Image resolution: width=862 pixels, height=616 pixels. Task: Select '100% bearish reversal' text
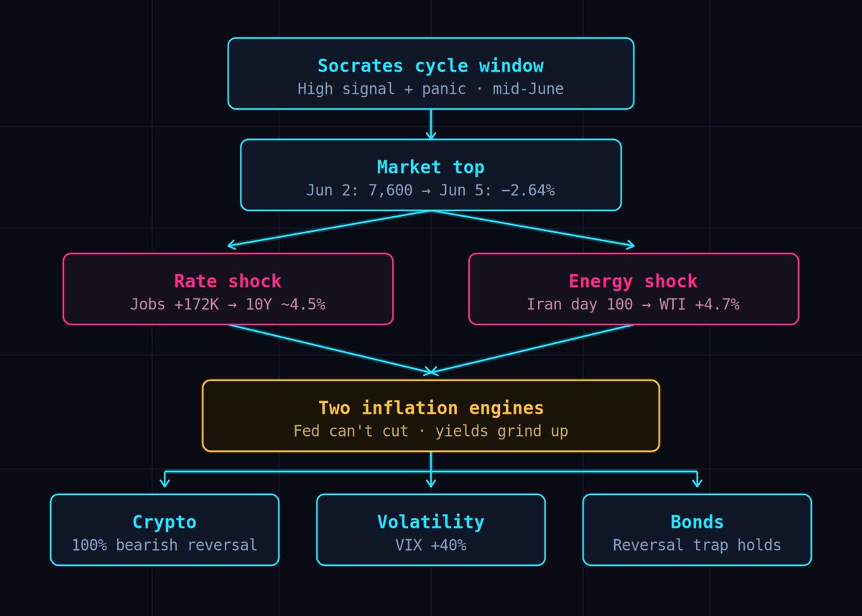(x=164, y=545)
